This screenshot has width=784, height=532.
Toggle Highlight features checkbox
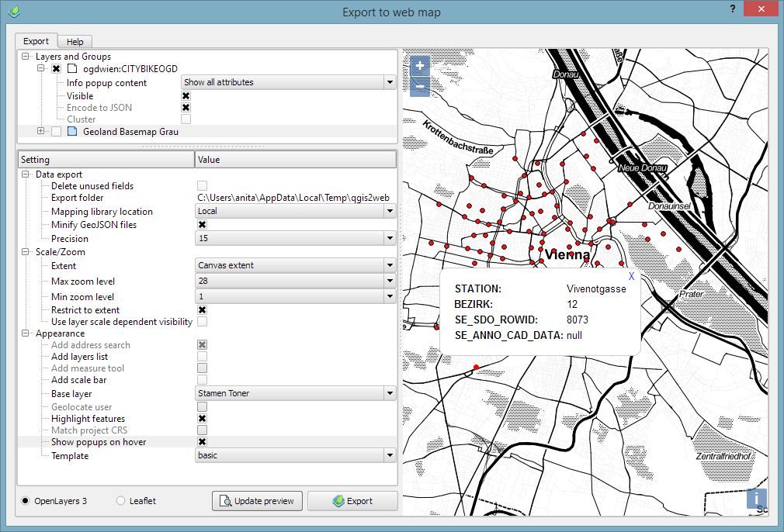pyautogui.click(x=202, y=419)
